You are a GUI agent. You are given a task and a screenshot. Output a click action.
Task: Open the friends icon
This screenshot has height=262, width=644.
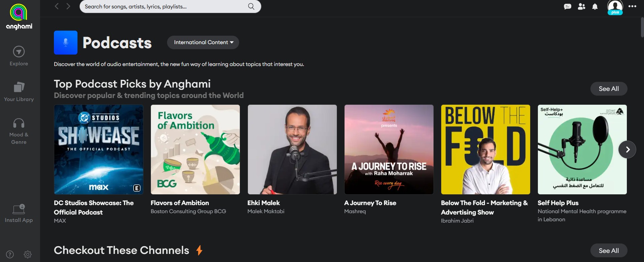pos(581,6)
